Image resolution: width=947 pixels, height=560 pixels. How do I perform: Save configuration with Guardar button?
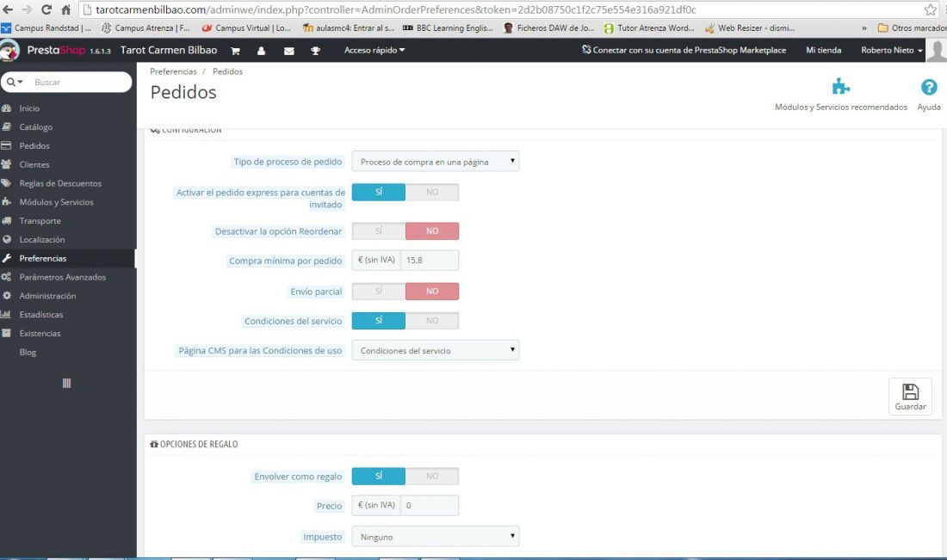(x=910, y=397)
